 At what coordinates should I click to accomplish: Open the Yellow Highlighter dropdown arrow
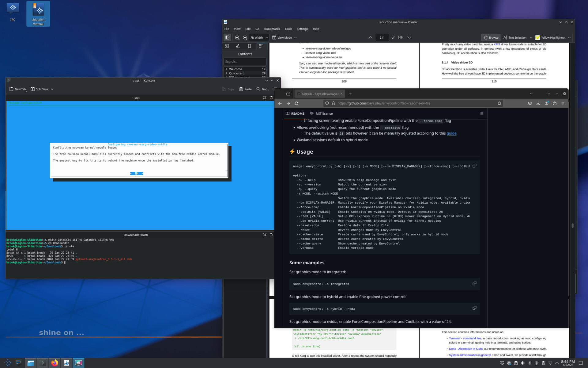[x=569, y=37]
